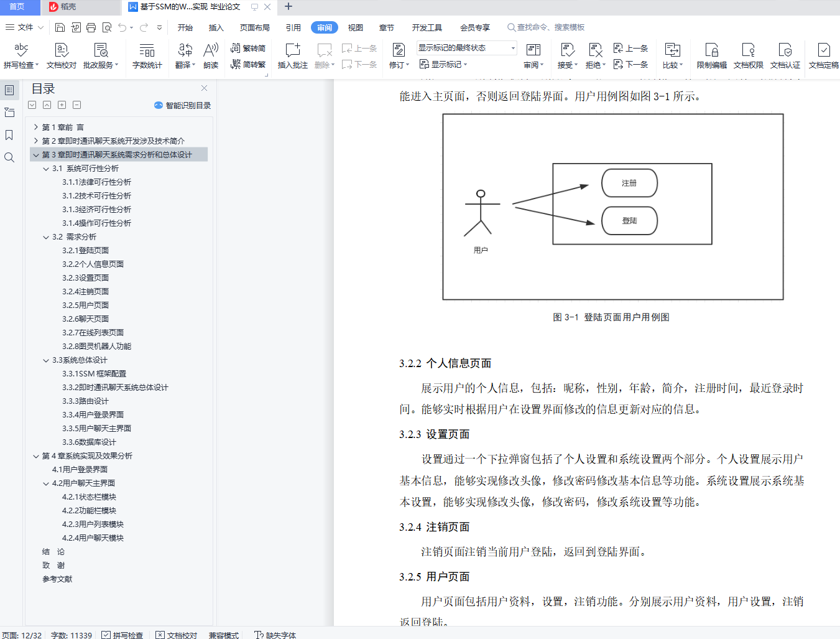Reject the change (拒绝)

595,55
